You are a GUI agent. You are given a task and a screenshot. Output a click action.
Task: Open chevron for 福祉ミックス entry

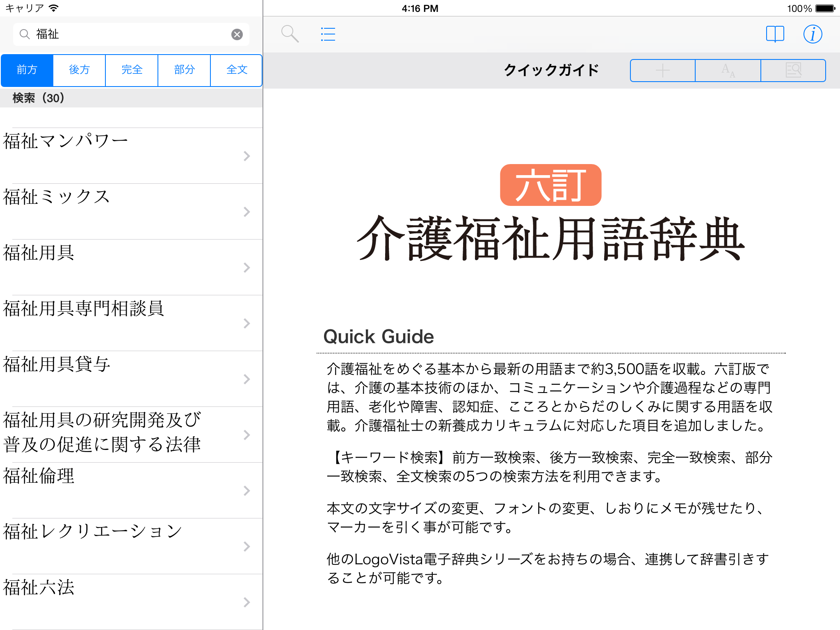pyautogui.click(x=247, y=212)
